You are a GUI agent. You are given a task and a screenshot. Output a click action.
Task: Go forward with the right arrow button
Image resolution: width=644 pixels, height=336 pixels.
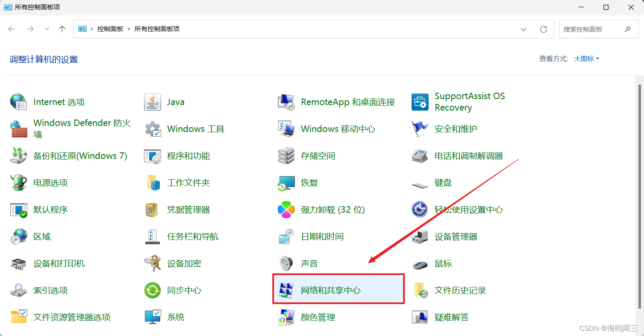(x=30, y=29)
